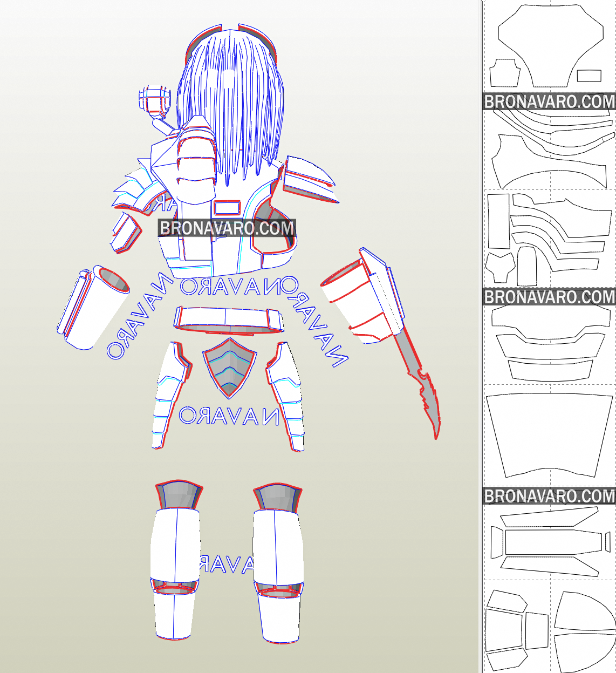Select the shield-shaped armor piece below the belt
This screenshot has height=673, width=616.
click(x=229, y=368)
